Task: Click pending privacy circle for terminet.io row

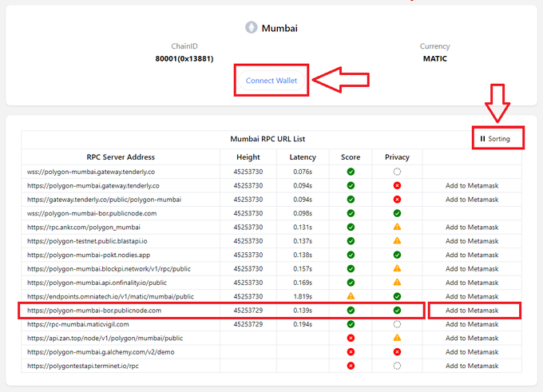Action: coord(397,366)
